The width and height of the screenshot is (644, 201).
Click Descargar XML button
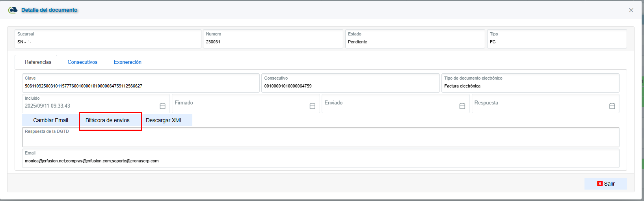164,120
